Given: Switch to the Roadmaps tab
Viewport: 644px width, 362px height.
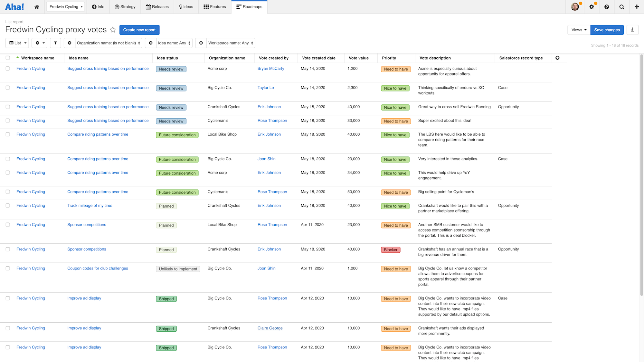Looking at the screenshot, I should (x=249, y=6).
